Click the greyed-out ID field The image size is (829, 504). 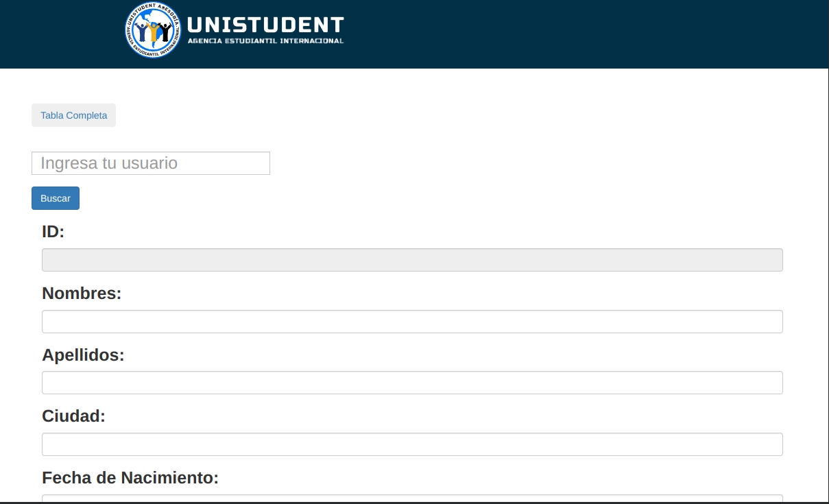412,260
